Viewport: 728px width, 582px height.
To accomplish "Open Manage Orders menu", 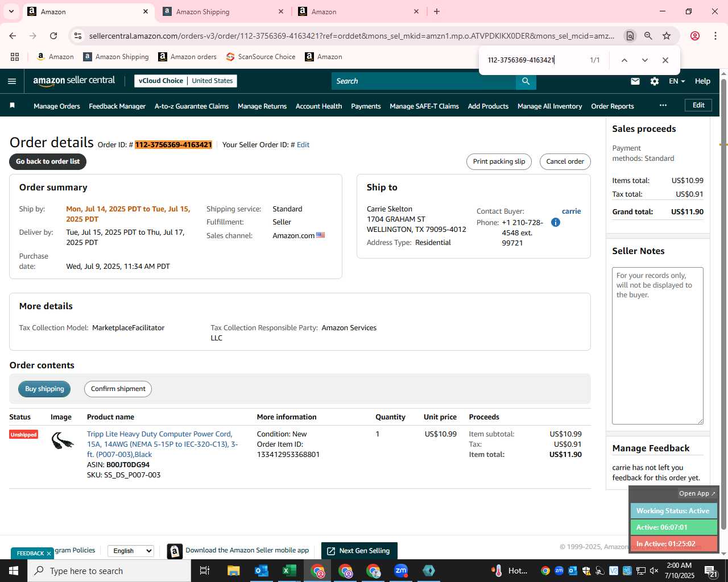I will tap(57, 106).
